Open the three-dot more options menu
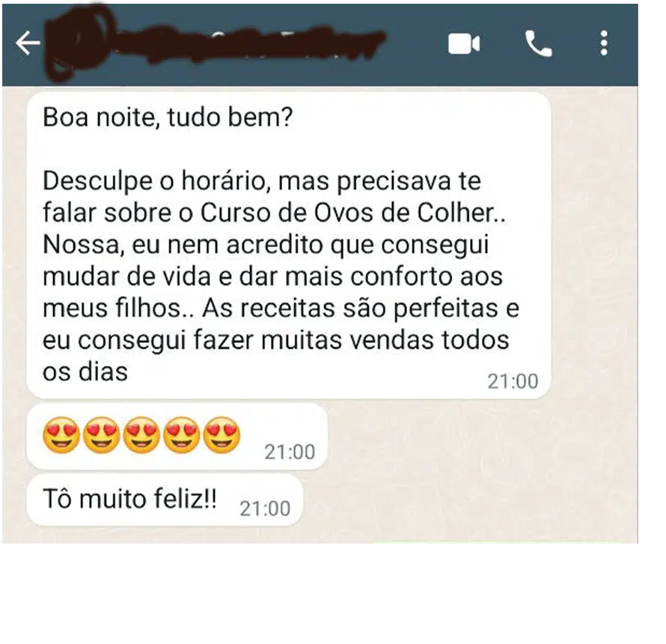This screenshot has height=644, width=666. [x=604, y=43]
